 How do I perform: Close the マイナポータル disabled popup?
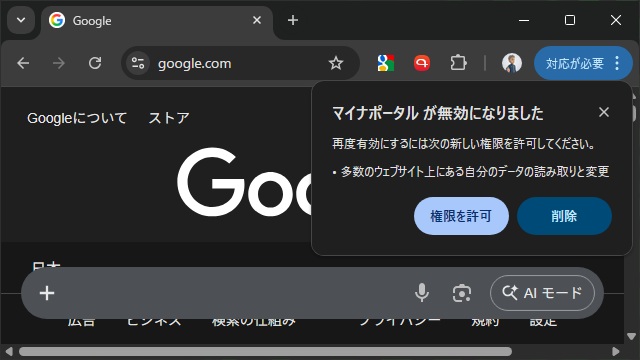tap(604, 112)
